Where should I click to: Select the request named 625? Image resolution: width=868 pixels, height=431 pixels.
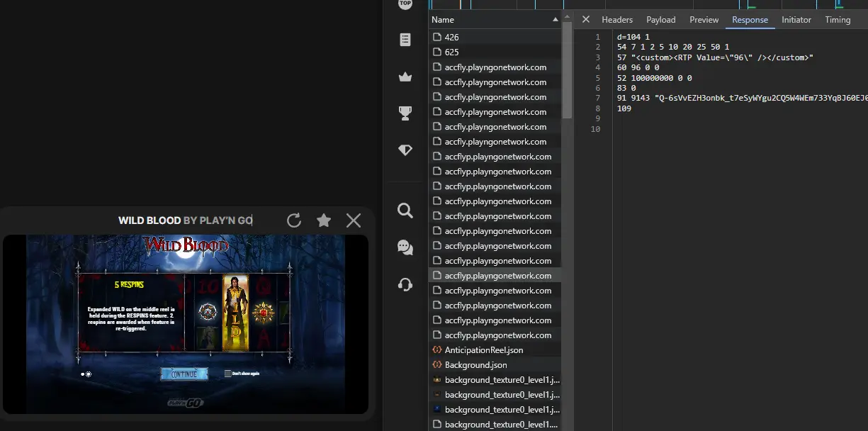coord(495,52)
